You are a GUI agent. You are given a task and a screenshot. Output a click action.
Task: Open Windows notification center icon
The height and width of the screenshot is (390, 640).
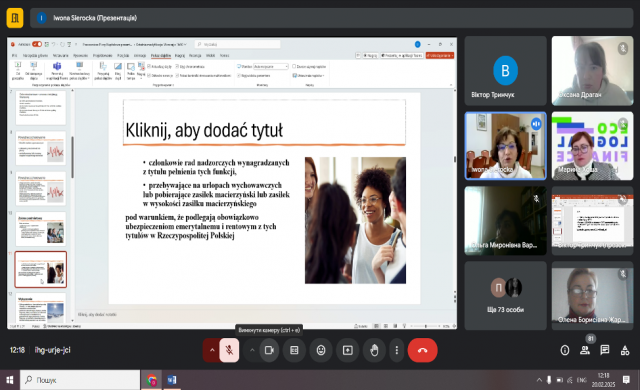tap(626, 380)
